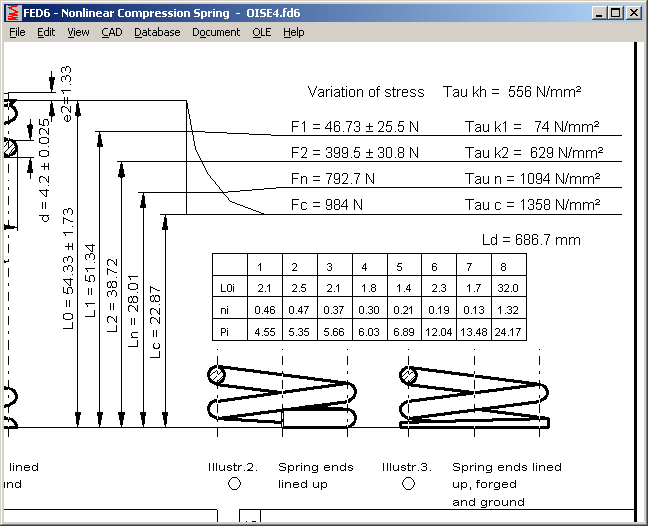Open the CAD menu
The height and width of the screenshot is (526, 648).
[112, 32]
